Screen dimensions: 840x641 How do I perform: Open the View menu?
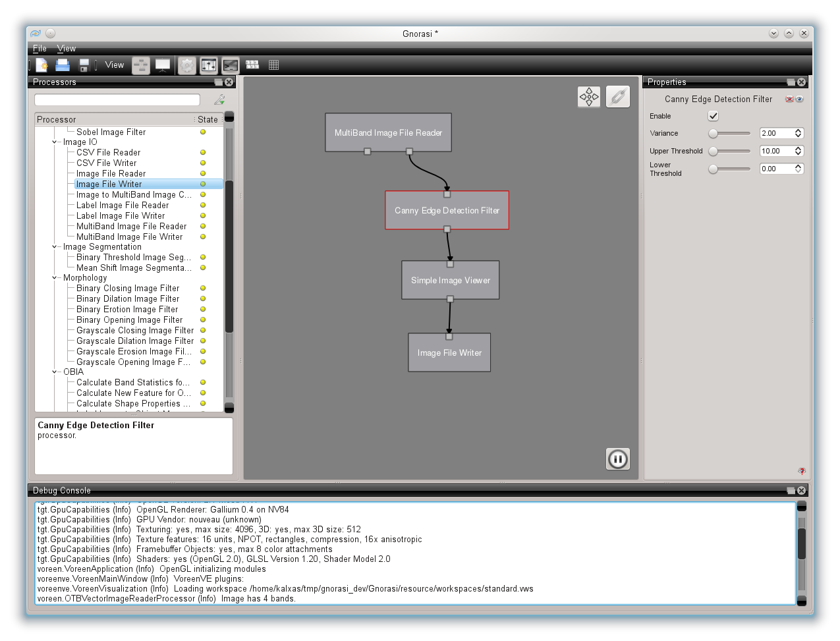pos(66,49)
